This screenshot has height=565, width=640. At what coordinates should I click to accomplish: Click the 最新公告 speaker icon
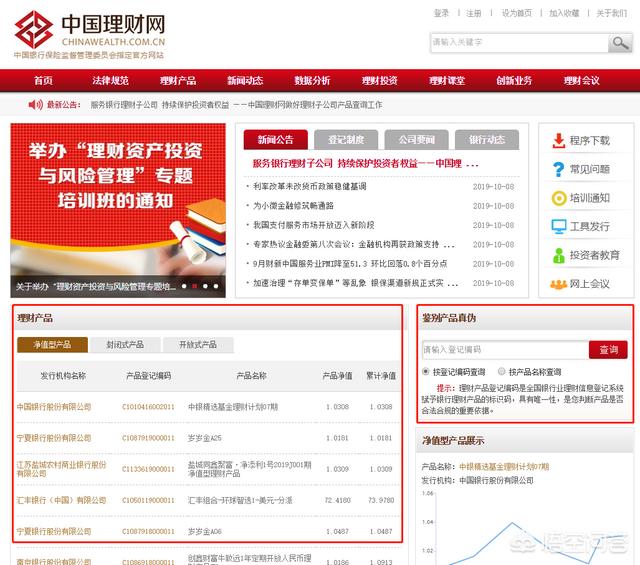coord(37,104)
